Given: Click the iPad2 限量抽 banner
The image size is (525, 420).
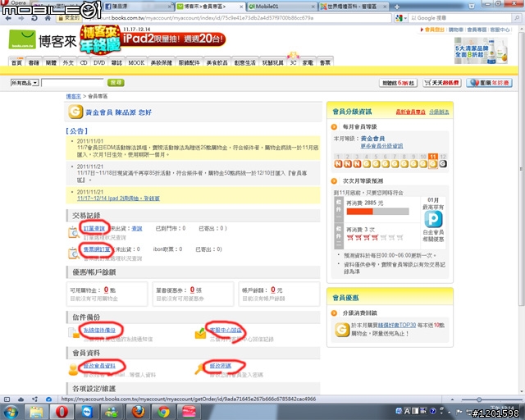Looking at the screenshot, I should pos(153,39).
